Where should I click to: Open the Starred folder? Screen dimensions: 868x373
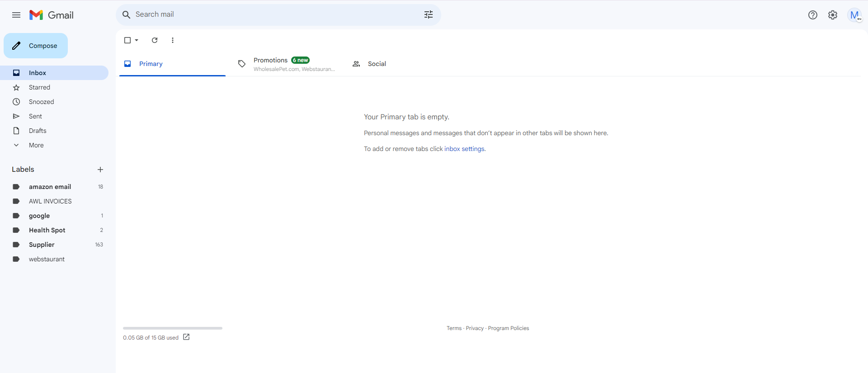point(54,87)
